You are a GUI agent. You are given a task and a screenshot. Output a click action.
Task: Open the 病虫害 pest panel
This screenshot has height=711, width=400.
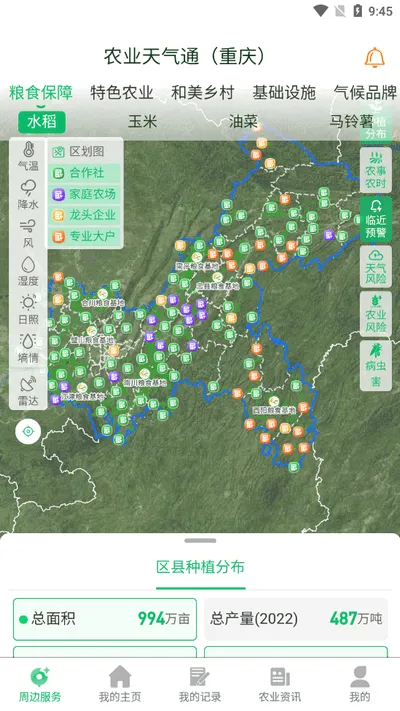[x=376, y=366]
